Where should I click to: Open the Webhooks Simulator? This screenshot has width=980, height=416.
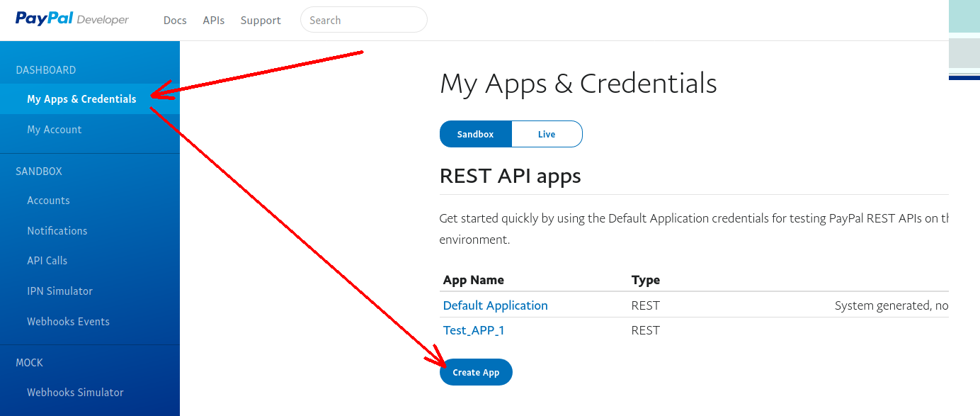point(75,393)
